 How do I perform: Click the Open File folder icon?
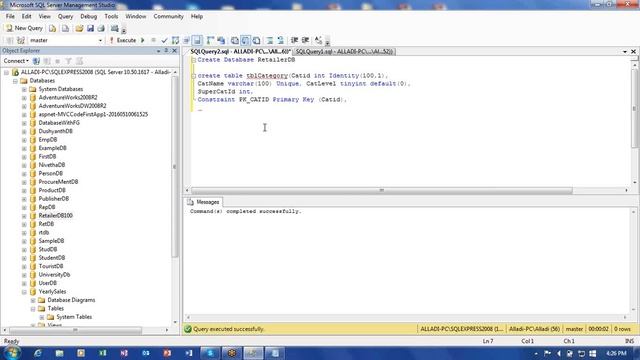tap(79, 28)
